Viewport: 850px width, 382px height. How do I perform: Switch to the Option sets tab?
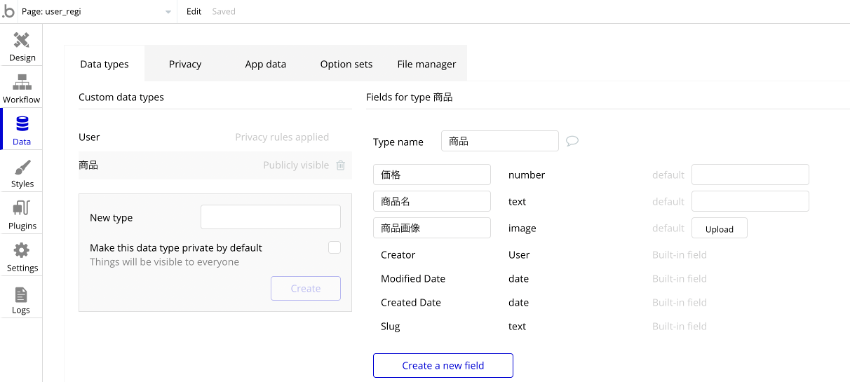346,64
